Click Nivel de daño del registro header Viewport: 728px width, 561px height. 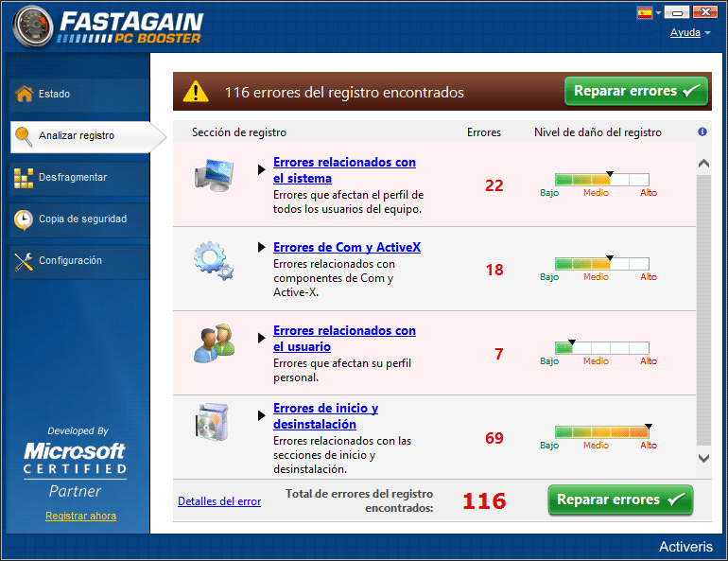(598, 132)
